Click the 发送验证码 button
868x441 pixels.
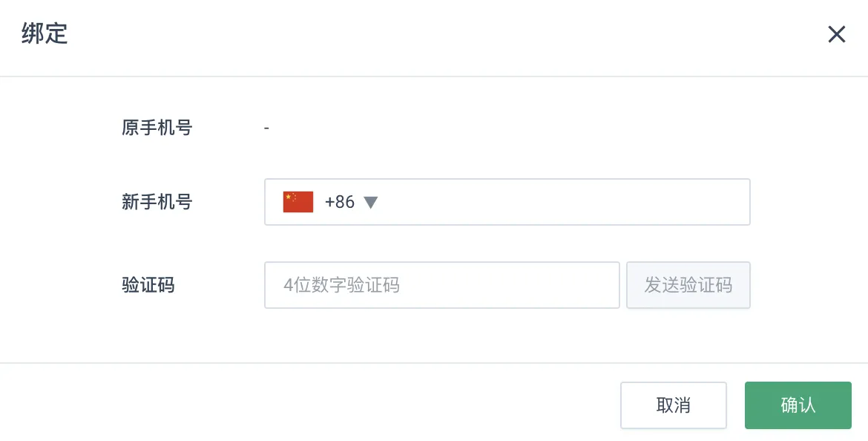point(688,285)
